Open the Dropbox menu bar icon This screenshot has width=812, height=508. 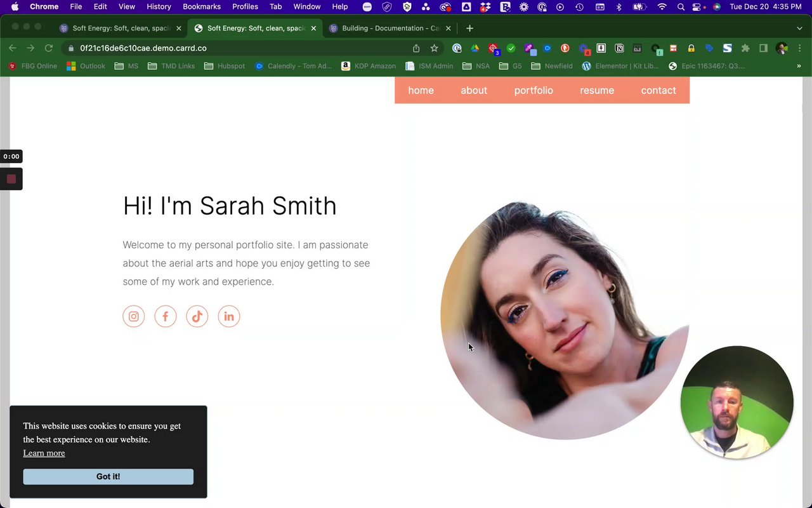click(x=485, y=7)
